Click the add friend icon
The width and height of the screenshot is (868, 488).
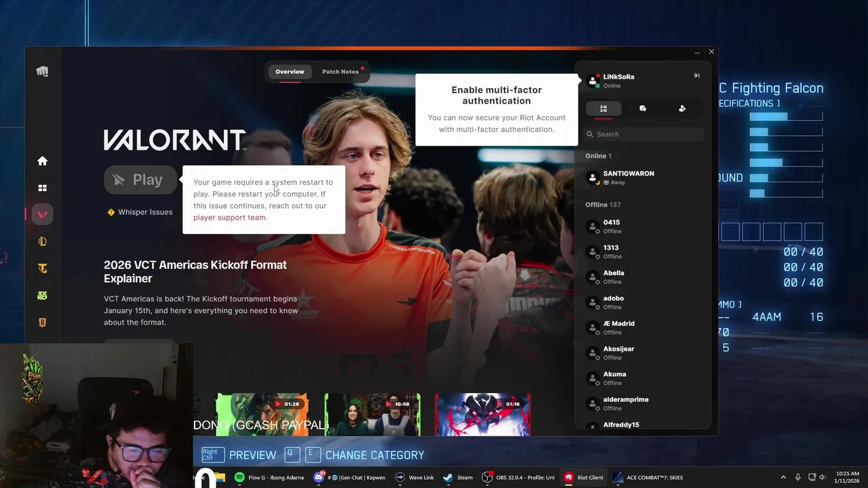pyautogui.click(x=682, y=108)
